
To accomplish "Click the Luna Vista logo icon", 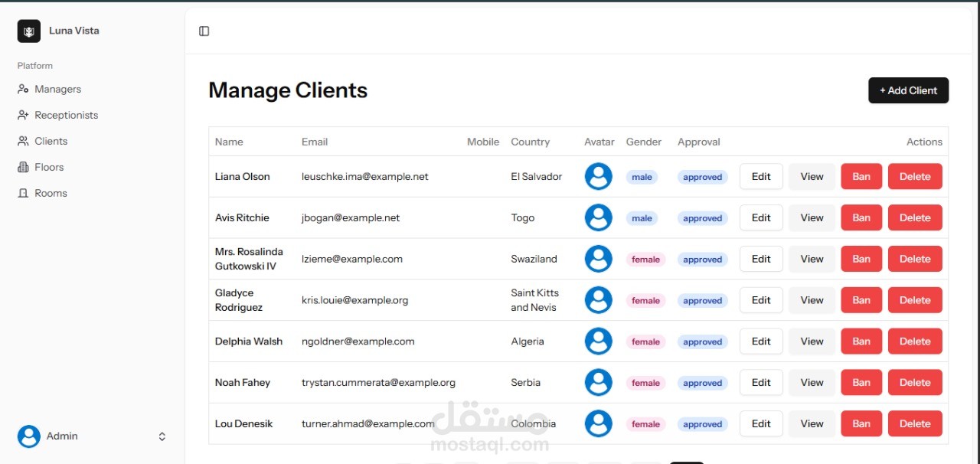I will pos(29,31).
